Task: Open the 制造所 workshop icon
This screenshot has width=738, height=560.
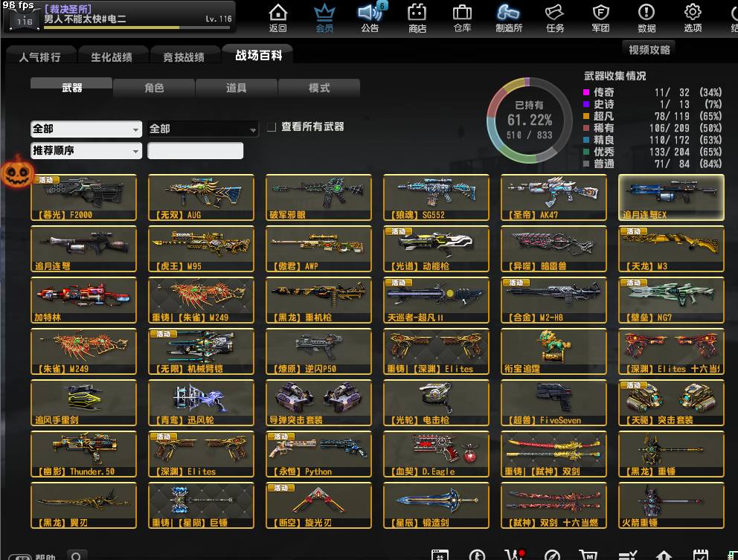Action: tap(509, 18)
